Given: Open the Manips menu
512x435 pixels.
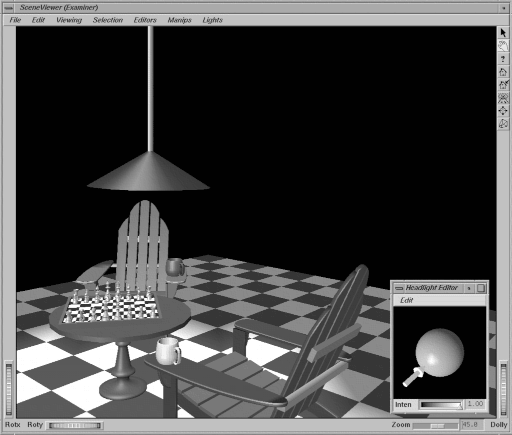Looking at the screenshot, I should tap(179, 20).
